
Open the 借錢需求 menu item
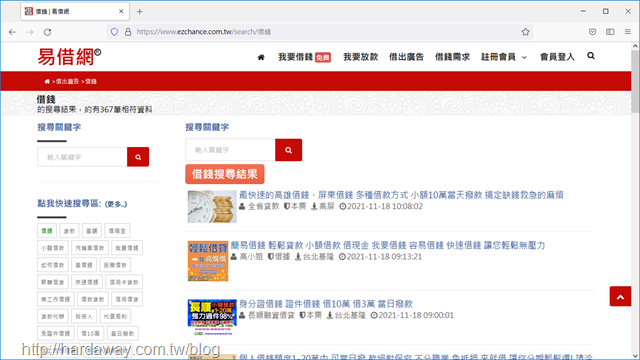pos(452,57)
